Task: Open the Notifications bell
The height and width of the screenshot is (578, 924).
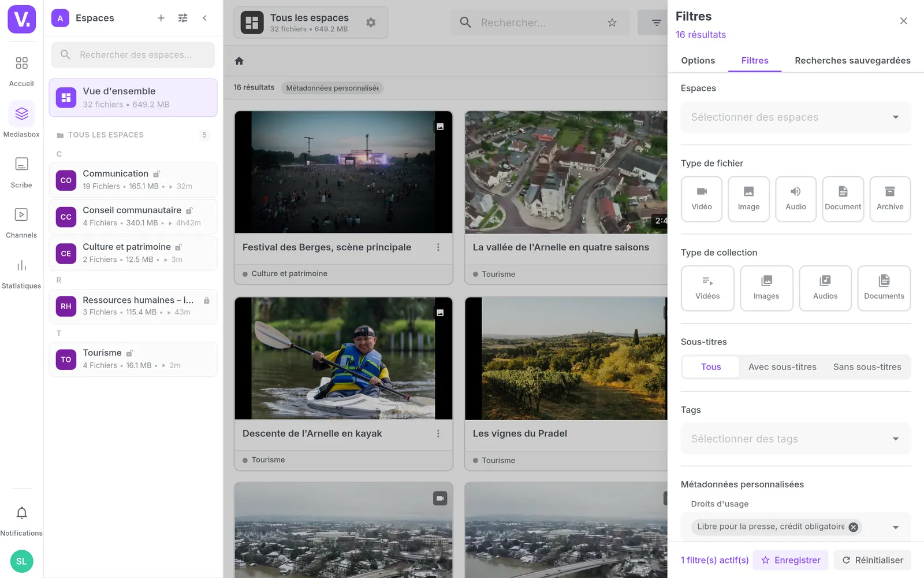Action: tap(21, 520)
